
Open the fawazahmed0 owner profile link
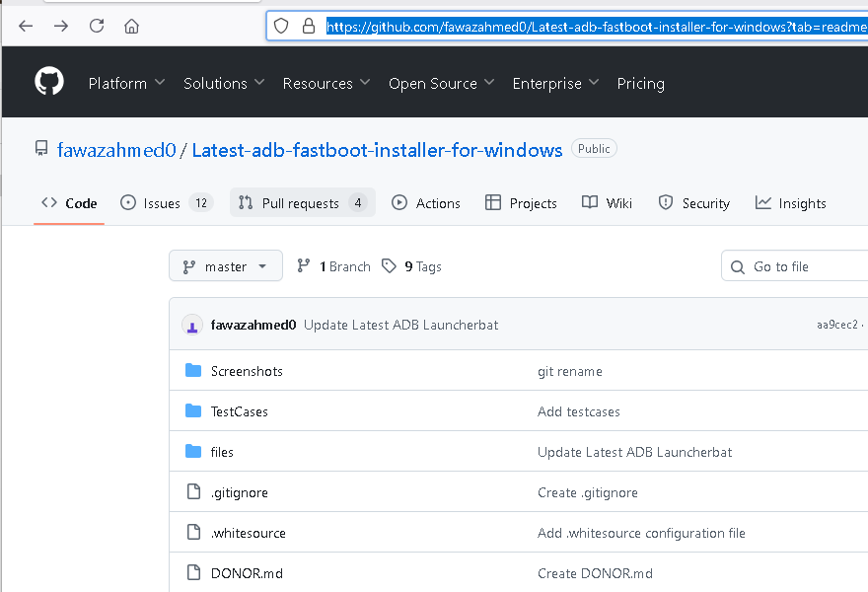[x=116, y=150]
